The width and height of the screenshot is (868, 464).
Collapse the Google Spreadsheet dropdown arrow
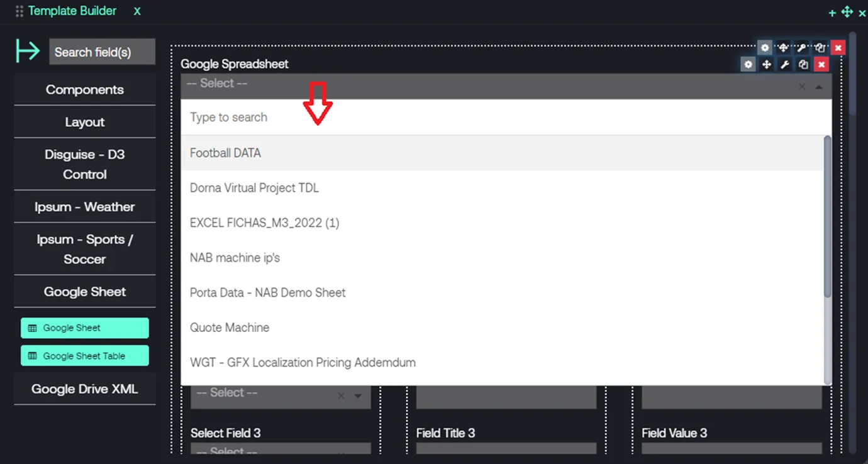(818, 87)
